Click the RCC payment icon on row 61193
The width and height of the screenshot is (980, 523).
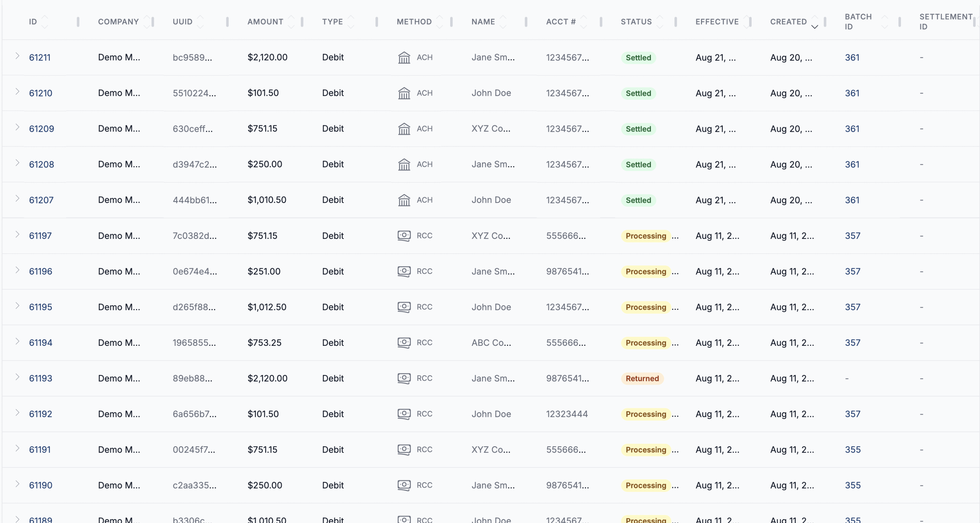[404, 378]
